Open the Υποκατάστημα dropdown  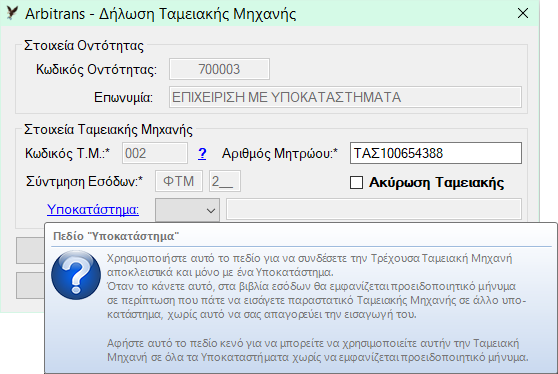pos(187,210)
